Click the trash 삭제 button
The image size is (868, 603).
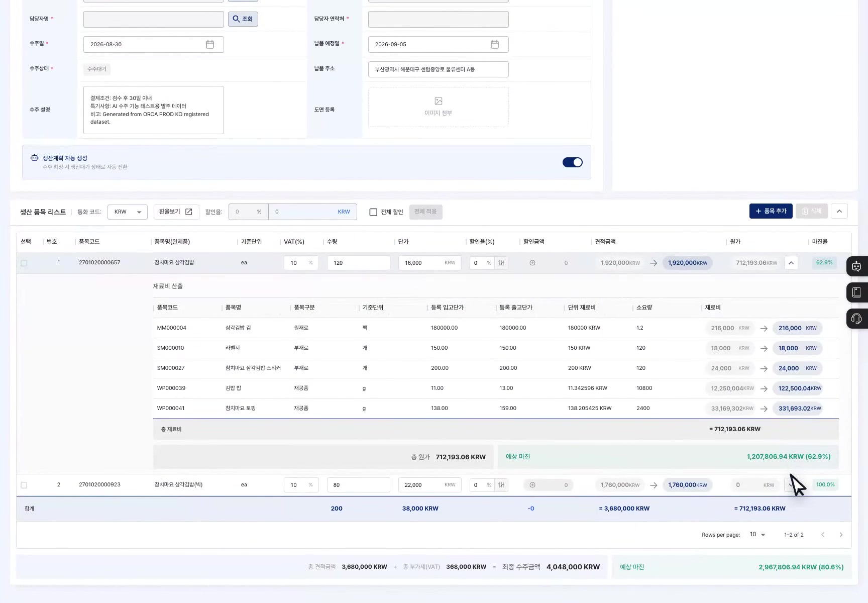(812, 211)
